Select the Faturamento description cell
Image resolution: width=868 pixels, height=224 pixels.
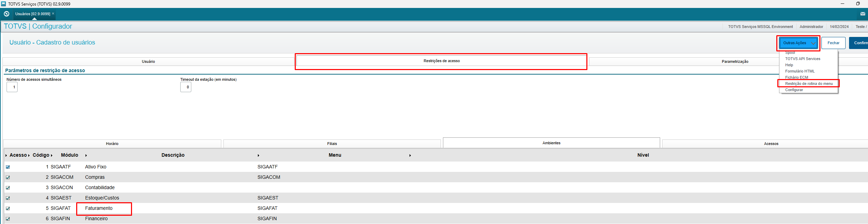pyautogui.click(x=99, y=208)
